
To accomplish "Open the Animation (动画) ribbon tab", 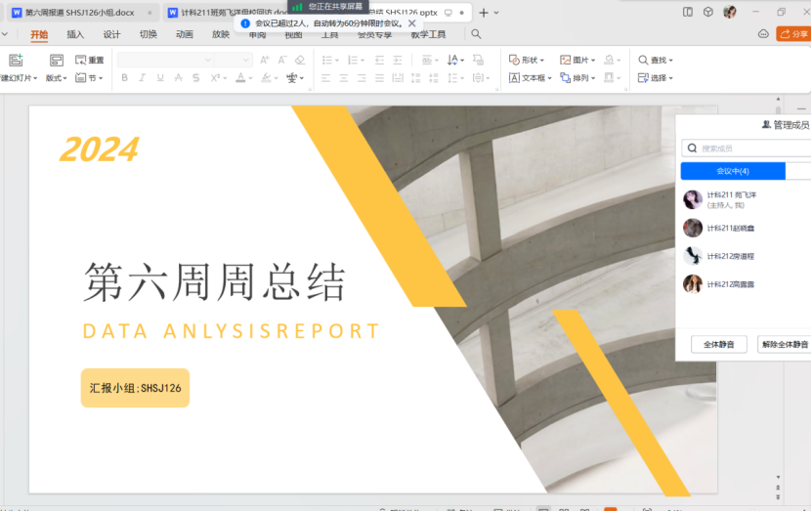I will (x=185, y=34).
